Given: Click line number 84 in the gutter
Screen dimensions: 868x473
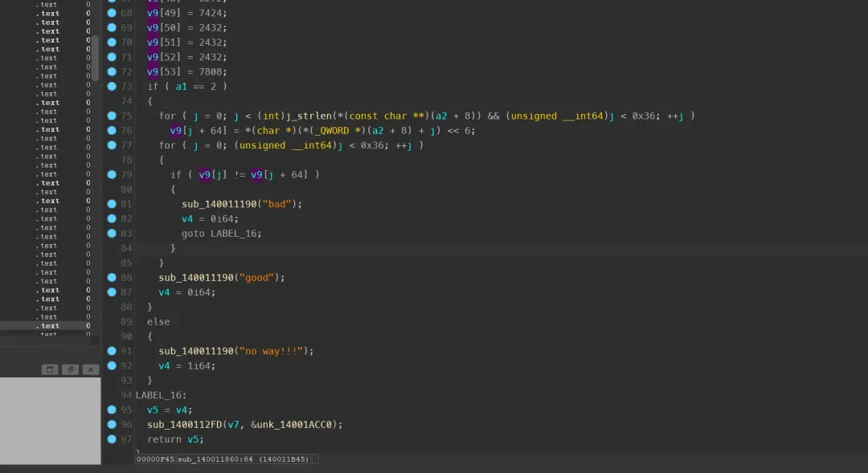Looking at the screenshot, I should coord(126,248).
